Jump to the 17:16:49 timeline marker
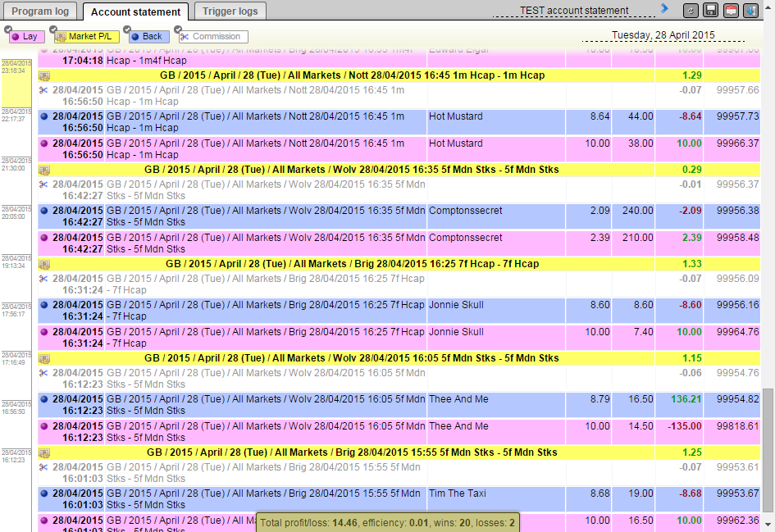The image size is (775, 532). (16, 358)
